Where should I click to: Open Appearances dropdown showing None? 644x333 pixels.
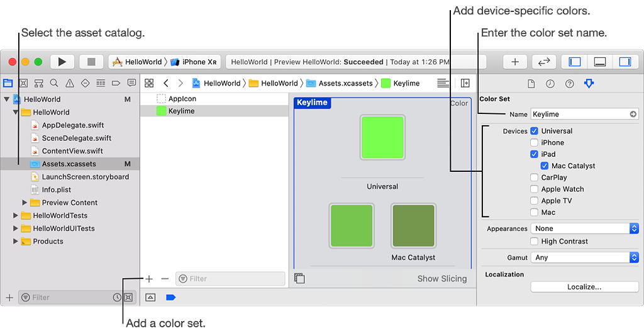coord(584,229)
